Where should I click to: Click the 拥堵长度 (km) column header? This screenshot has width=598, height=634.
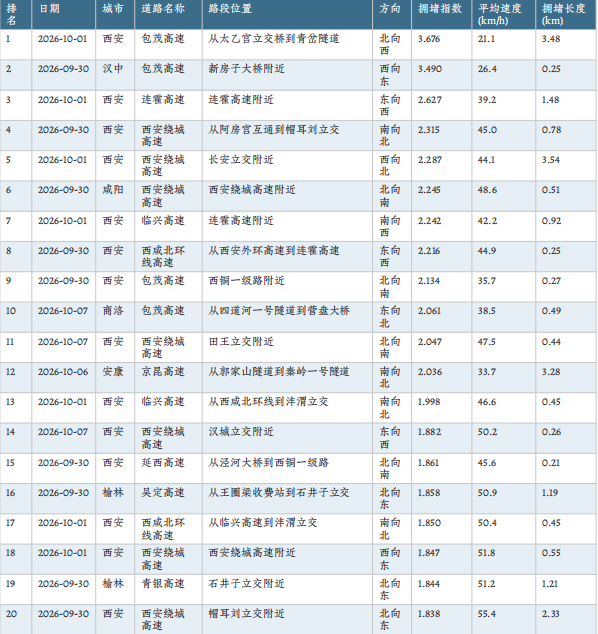point(566,14)
